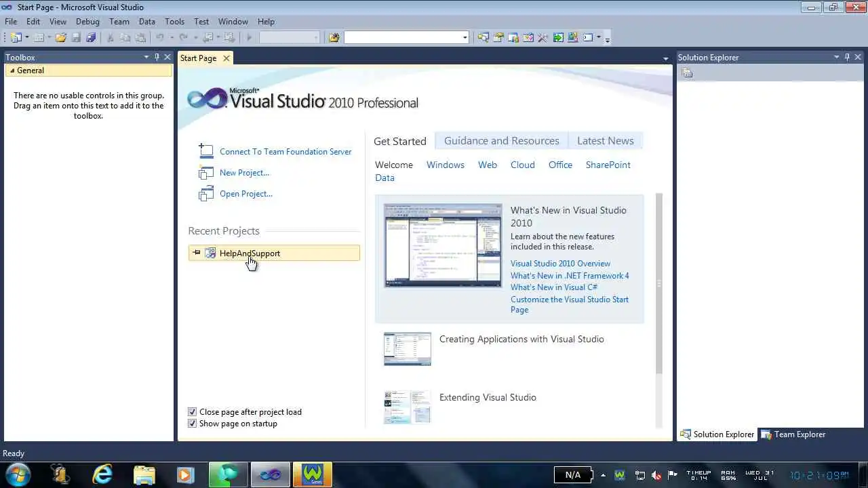Click the Start Page toolbar icon
The width and height of the screenshot is (868, 488).
pos(558,38)
